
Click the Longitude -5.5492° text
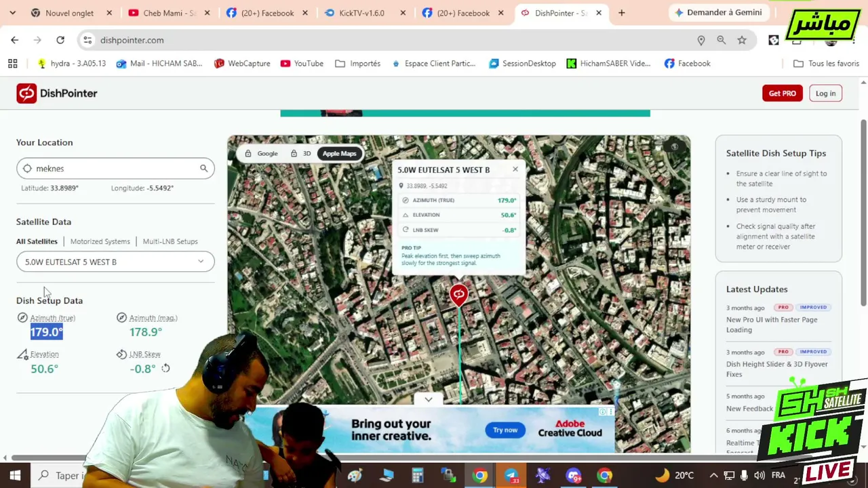142,188
